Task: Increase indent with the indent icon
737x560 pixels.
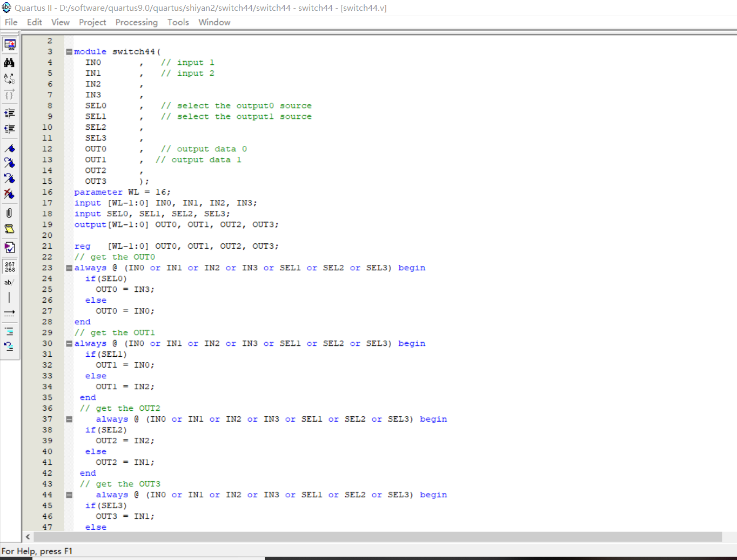Action: coord(9,113)
